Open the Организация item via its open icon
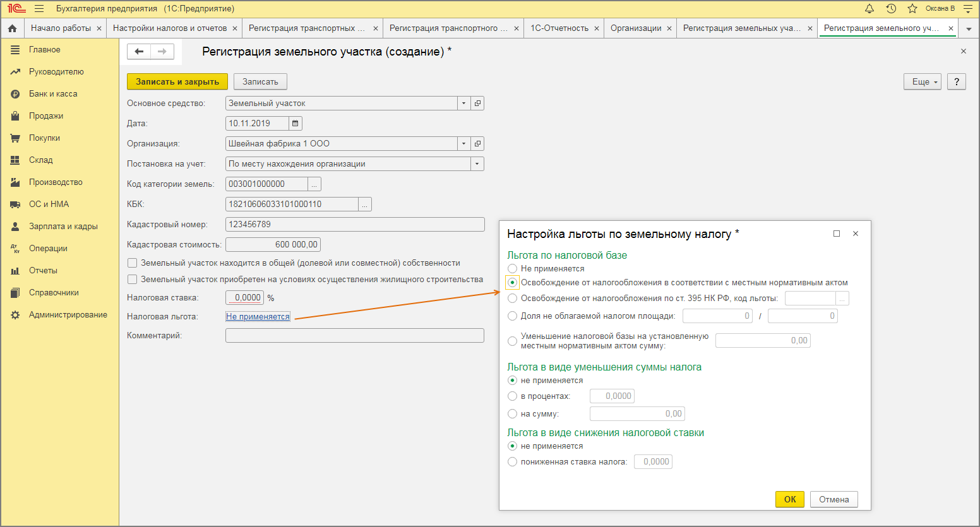Screen dimensions: 980x527 (477, 144)
